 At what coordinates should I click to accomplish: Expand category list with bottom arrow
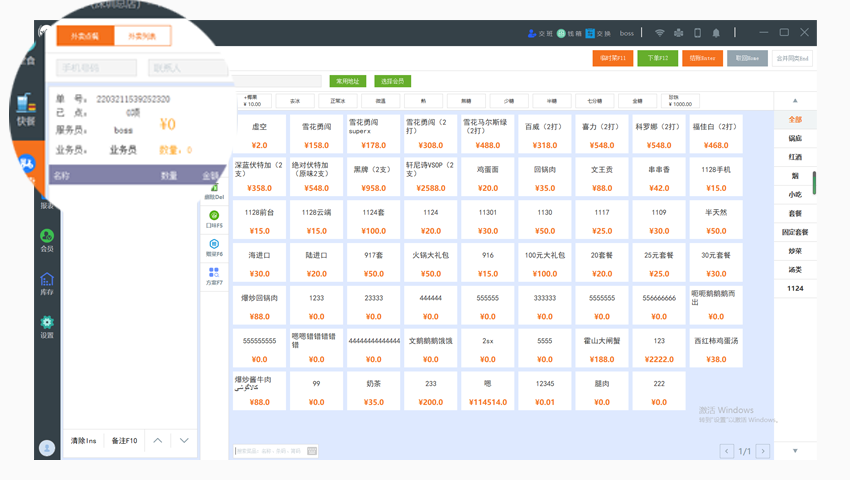coord(795,451)
